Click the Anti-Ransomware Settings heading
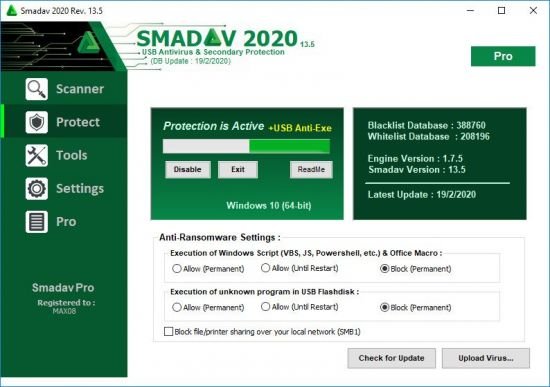Viewport: 550px width, 387px height. click(220, 238)
